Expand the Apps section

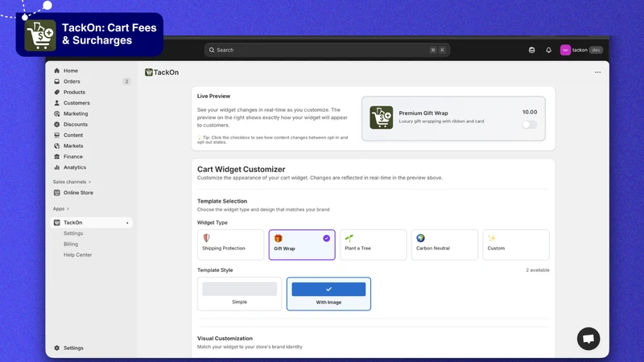click(x=61, y=208)
